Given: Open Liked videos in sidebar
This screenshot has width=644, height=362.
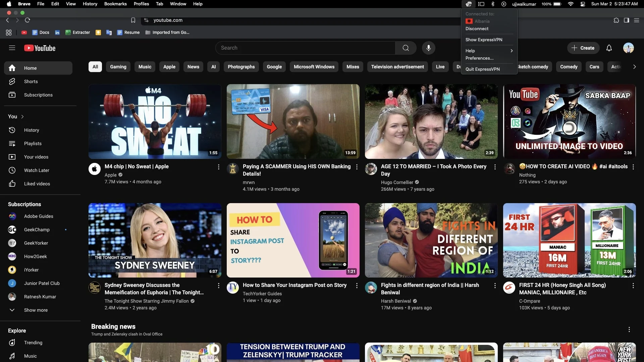Looking at the screenshot, I should pos(38,184).
